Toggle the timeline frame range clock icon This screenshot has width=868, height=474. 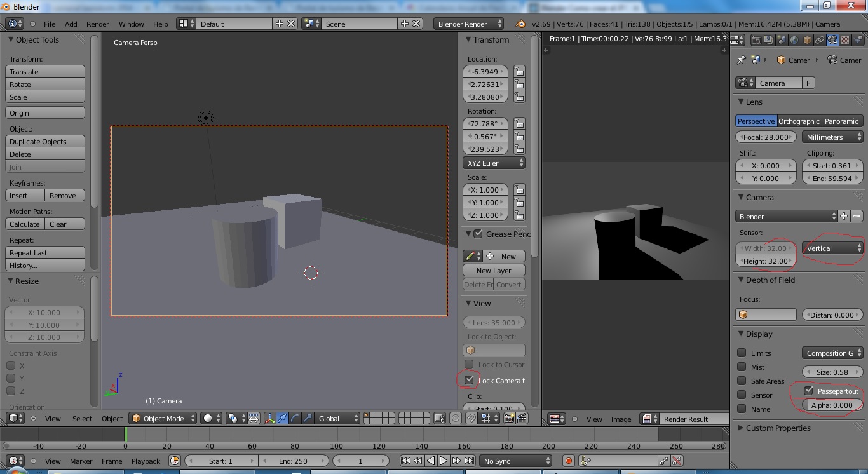[175, 461]
